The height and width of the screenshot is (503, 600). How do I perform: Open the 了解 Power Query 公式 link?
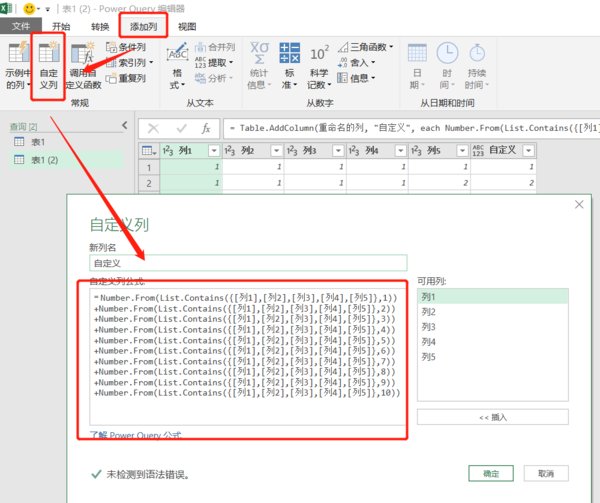tap(135, 435)
